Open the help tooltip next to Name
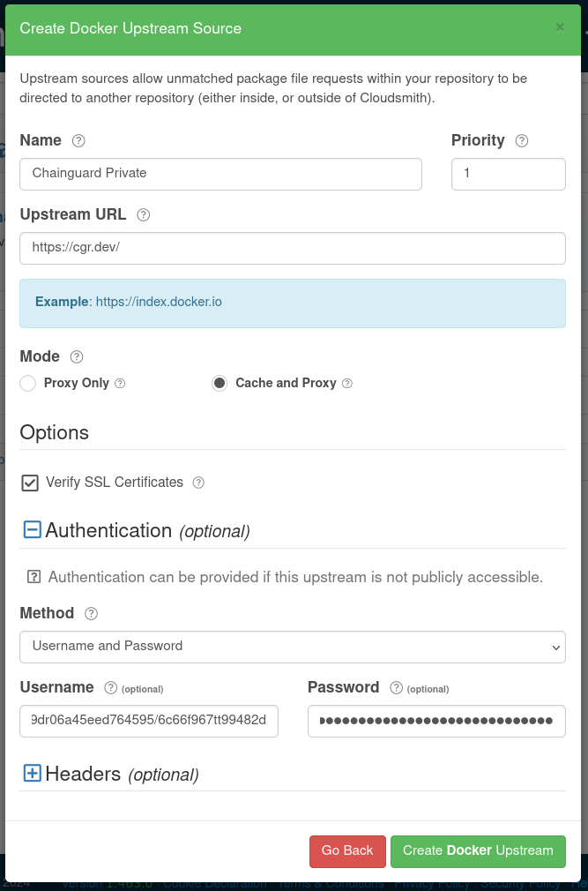Screen dimensions: 588x891 pos(78,140)
